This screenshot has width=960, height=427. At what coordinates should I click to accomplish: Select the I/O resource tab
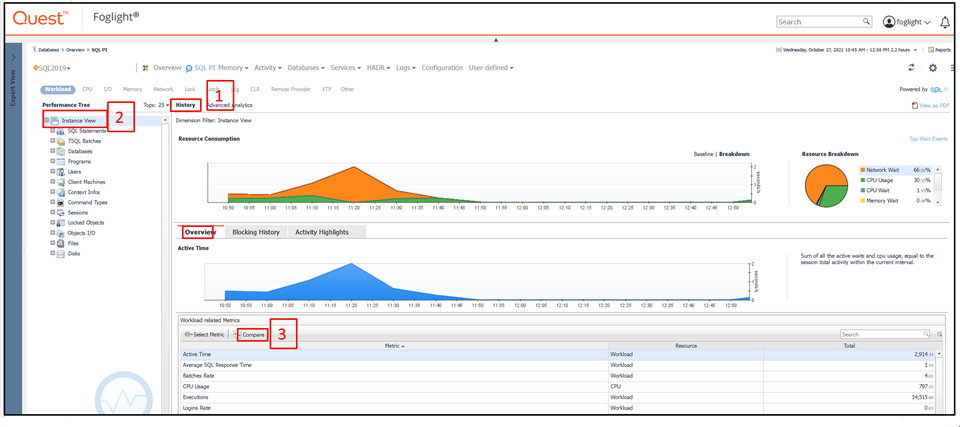(108, 89)
